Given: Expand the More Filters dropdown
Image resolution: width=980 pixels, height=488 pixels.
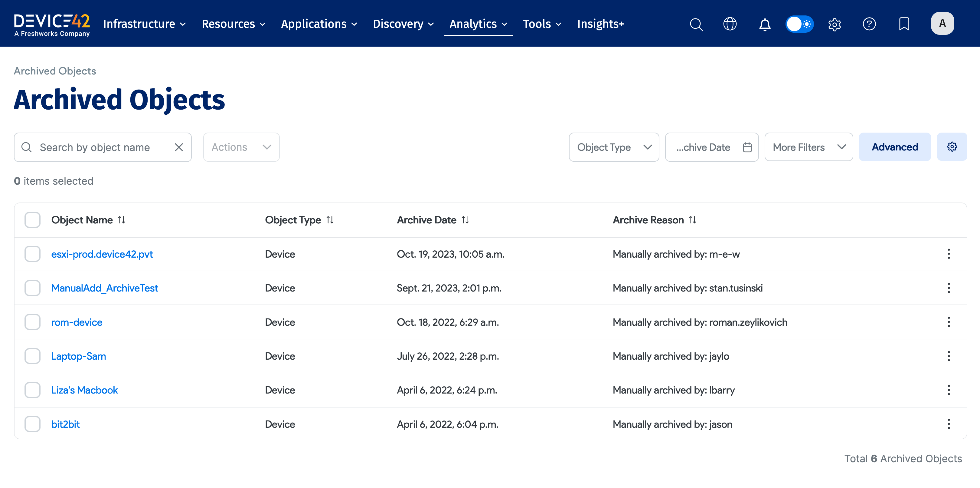Looking at the screenshot, I should [808, 147].
